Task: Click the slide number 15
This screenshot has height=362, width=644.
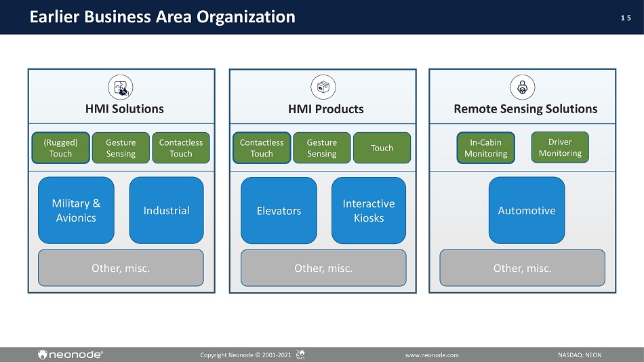Action: coord(626,18)
